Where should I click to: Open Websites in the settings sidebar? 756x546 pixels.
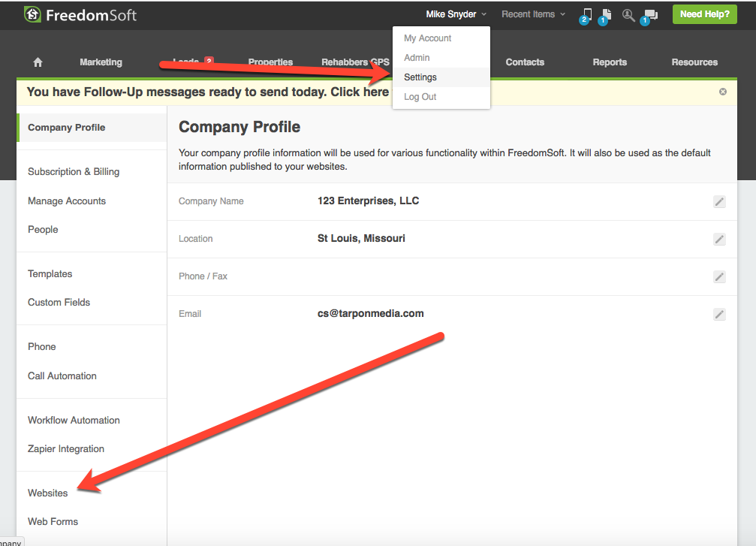pos(48,493)
